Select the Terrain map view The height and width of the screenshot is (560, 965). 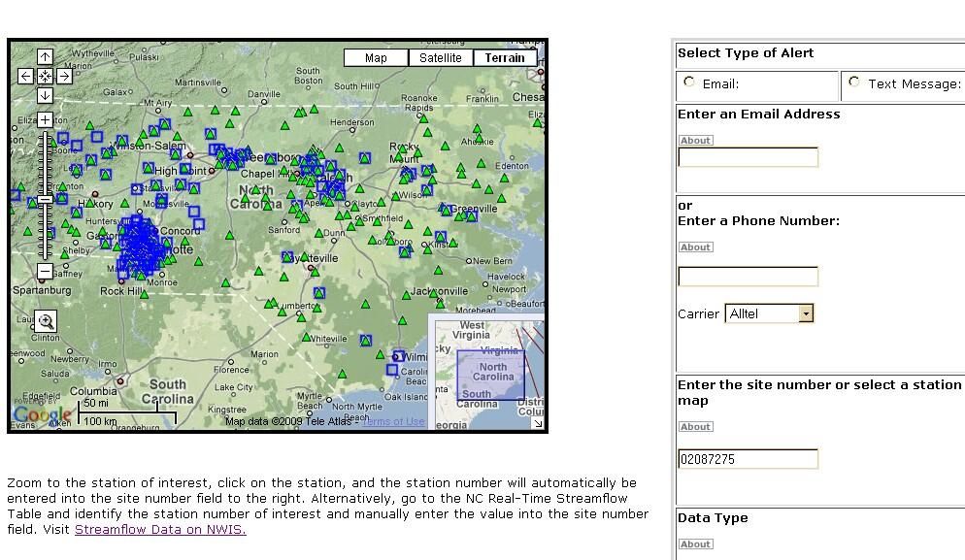coord(504,58)
